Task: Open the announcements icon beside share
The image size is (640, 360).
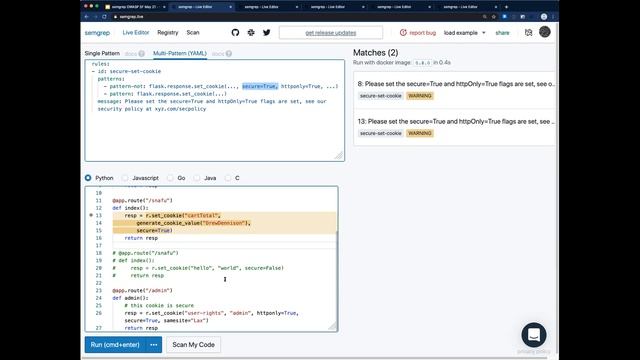Action: click(529, 33)
